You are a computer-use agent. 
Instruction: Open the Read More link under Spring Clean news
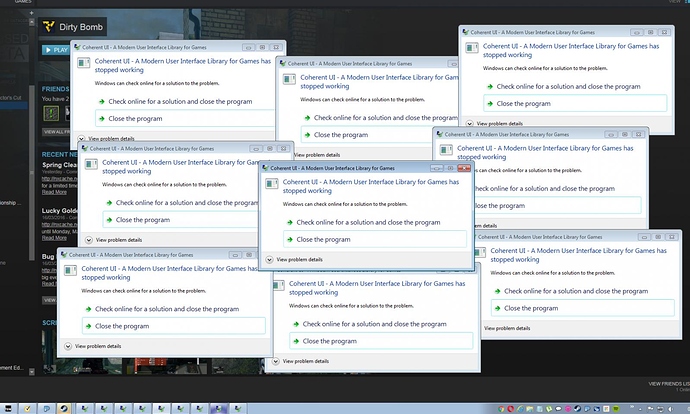[54, 192]
